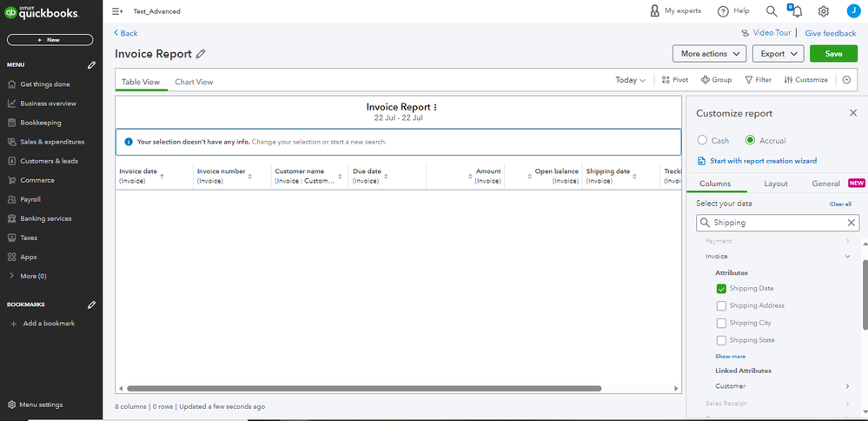Click the horizontal table scrollbar
Viewport: 868px width, 421px height.
tap(364, 389)
